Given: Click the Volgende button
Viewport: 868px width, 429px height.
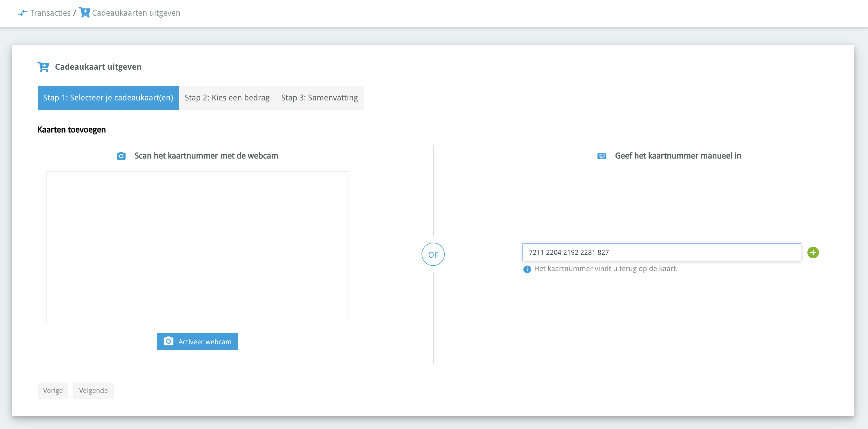Looking at the screenshot, I should tap(93, 391).
